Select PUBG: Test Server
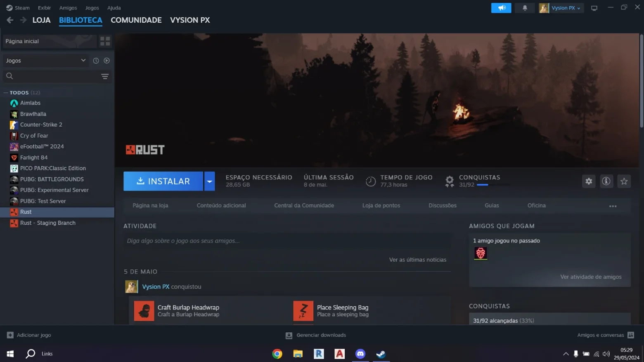 [57, 201]
